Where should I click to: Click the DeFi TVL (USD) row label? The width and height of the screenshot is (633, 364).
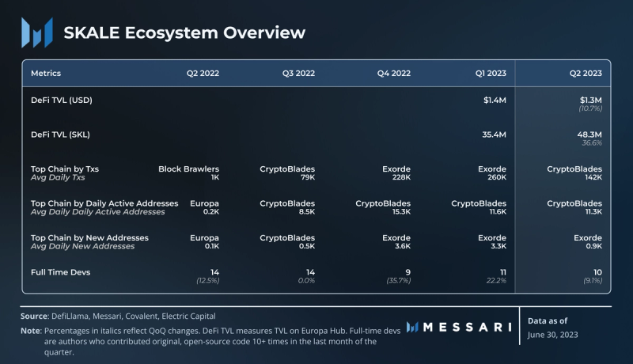click(x=62, y=100)
